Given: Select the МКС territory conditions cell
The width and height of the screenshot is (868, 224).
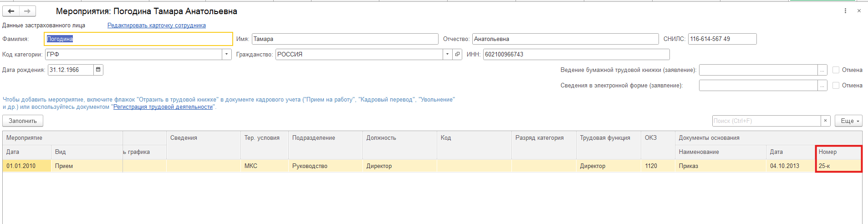Looking at the screenshot, I should click(x=264, y=166).
